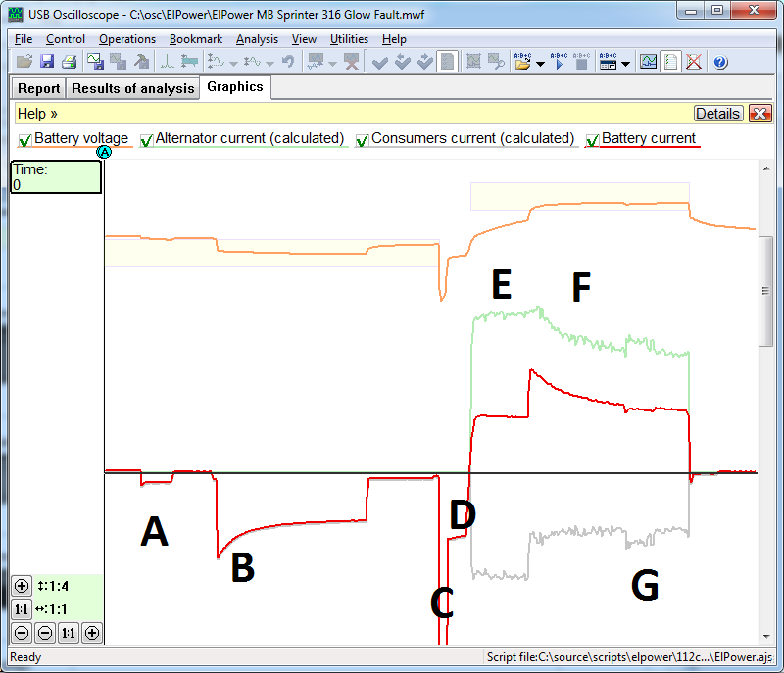Click the scroll up arrow
Image resolution: width=784 pixels, height=673 pixels.
(x=766, y=168)
